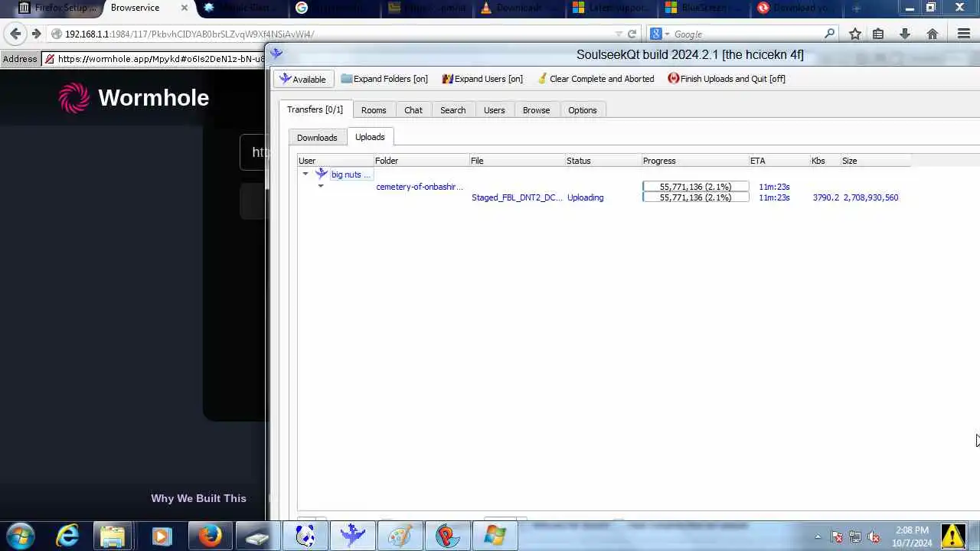
Task: Click the folder row progress bar
Action: click(x=695, y=187)
